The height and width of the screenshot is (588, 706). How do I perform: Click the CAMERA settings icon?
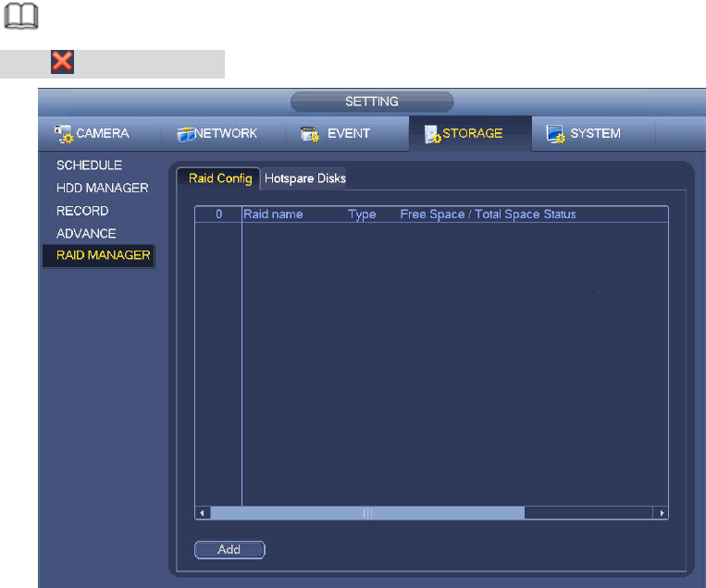(64, 134)
